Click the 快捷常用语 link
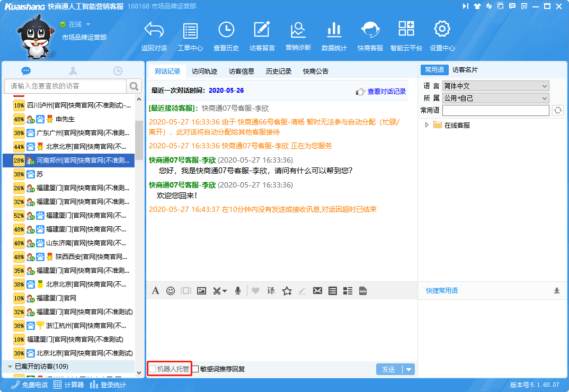Image resolution: width=569 pixels, height=392 pixels. (442, 291)
